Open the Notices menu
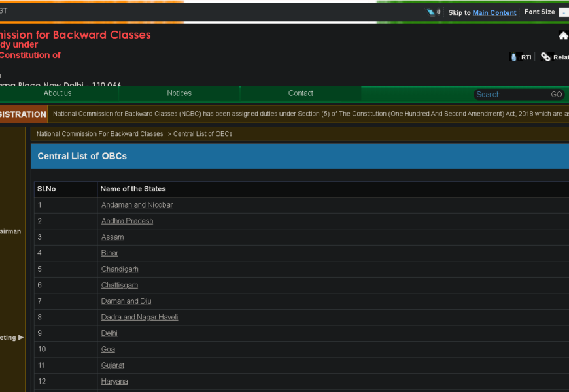The image size is (569, 392). pos(179,93)
